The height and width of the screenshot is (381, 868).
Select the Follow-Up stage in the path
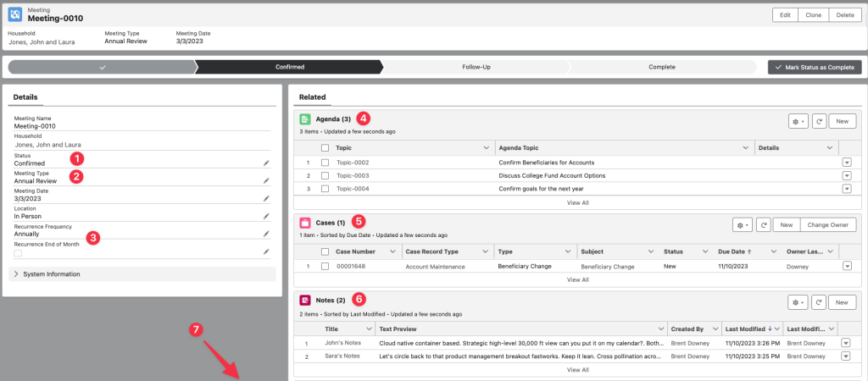coord(476,67)
